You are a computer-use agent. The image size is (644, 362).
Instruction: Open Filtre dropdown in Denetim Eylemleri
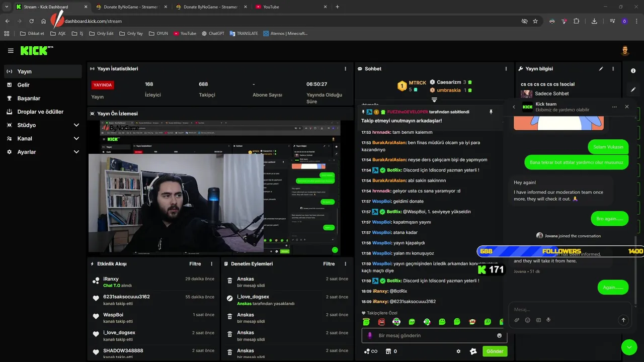pyautogui.click(x=329, y=264)
